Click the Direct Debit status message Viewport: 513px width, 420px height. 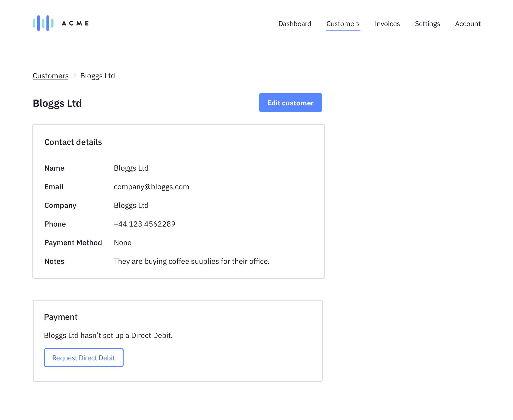pos(108,335)
